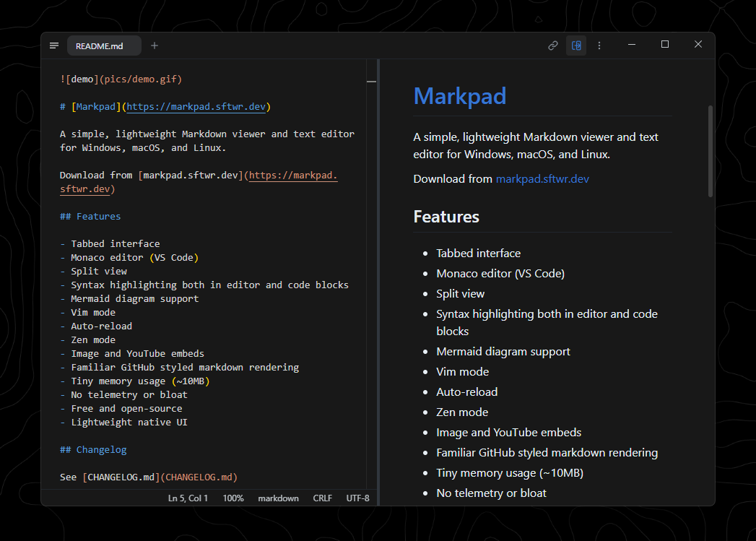
Task: Toggle synchronized scrolling with the link icon
Action: pos(553,44)
